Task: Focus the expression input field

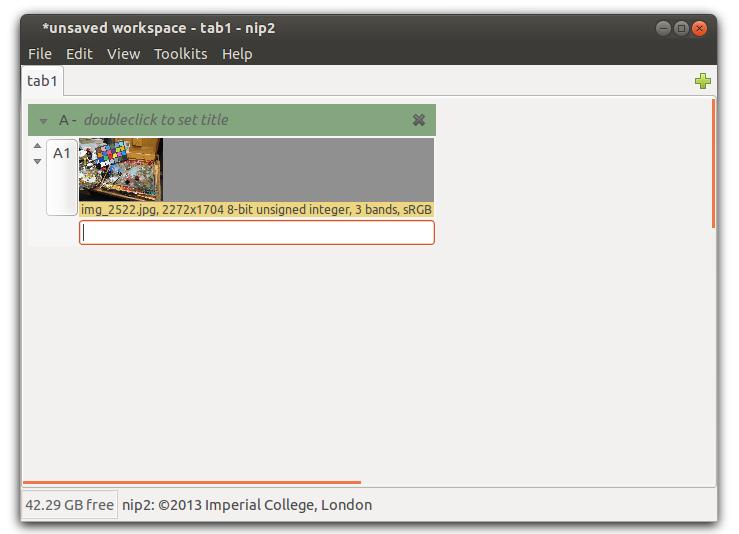Action: (x=257, y=232)
